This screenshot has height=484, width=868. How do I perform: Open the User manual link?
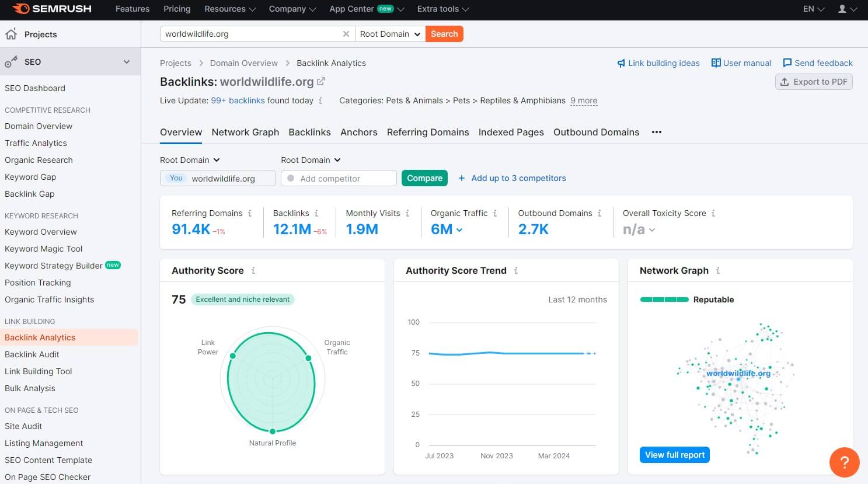pyautogui.click(x=741, y=63)
